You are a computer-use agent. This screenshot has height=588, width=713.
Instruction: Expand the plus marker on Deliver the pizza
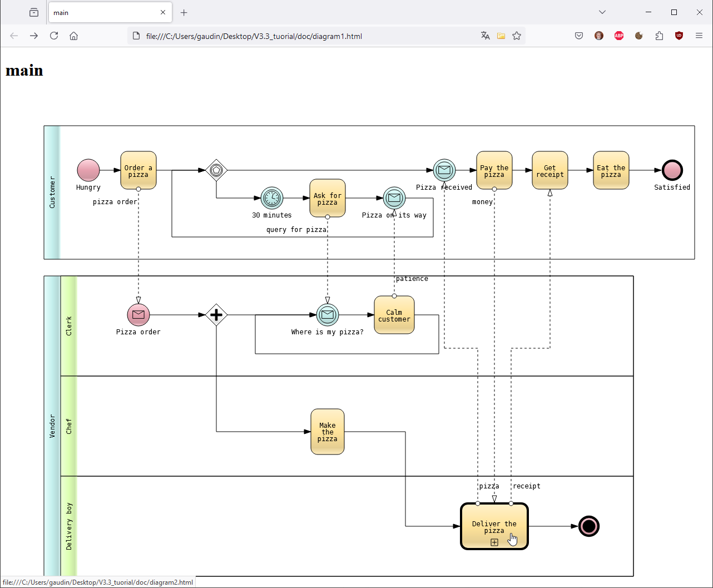494,542
